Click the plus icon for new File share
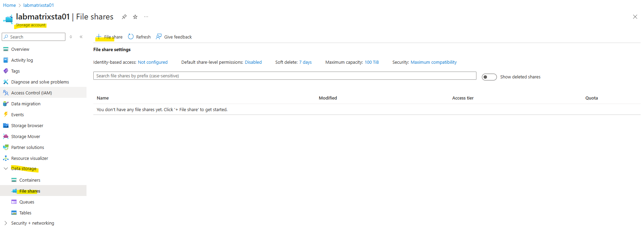The height and width of the screenshot is (227, 644). coord(99,36)
